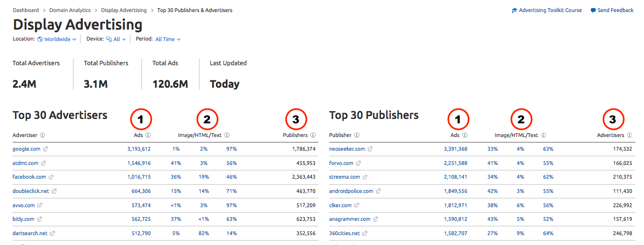Open atdmt.com advertiser link
The width and height of the screenshot is (644, 245).
pos(25,163)
